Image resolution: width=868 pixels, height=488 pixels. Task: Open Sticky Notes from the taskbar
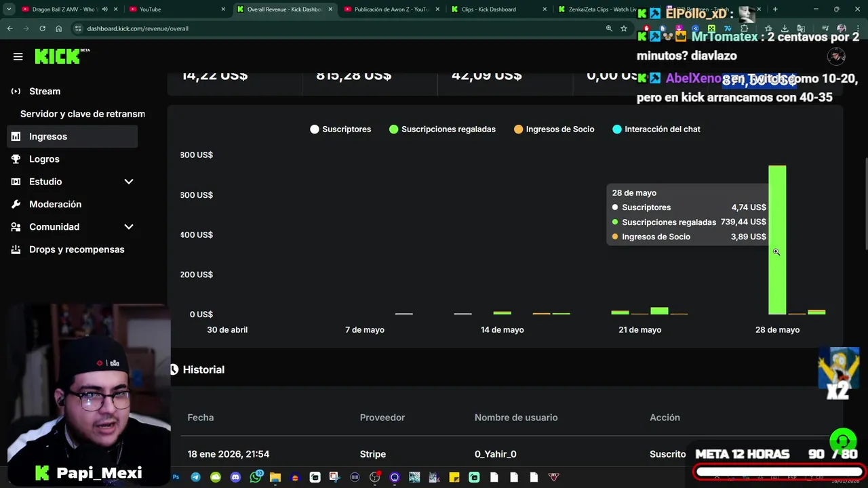pos(454,477)
